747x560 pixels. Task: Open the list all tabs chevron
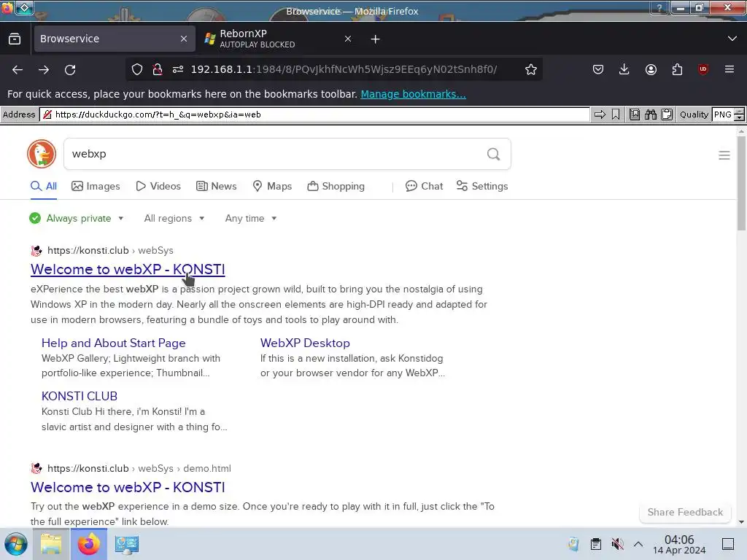tap(732, 39)
